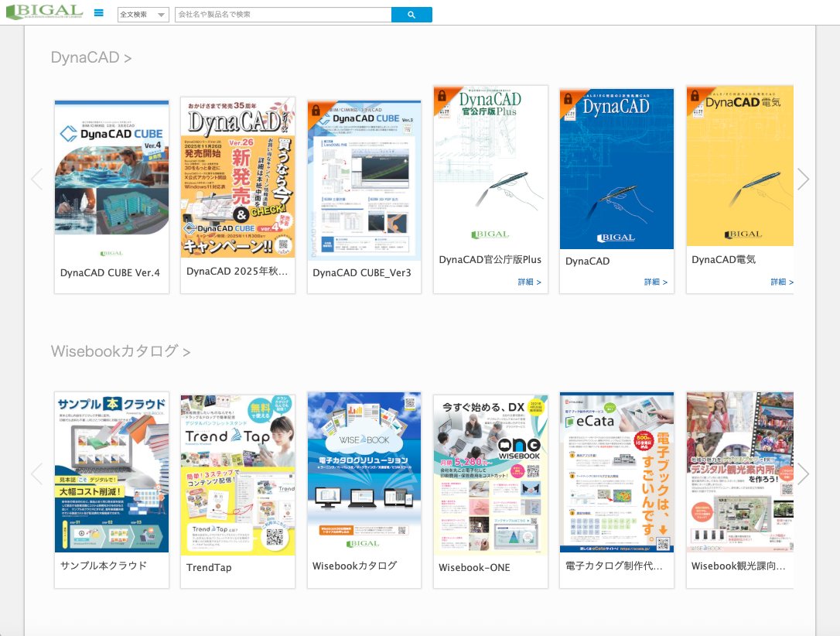Select the DynaCAD CUBE Ver.4 title text

(110, 272)
